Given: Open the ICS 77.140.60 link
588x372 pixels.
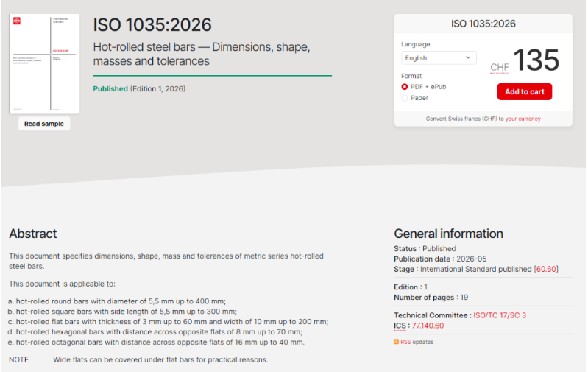Looking at the screenshot, I should tap(428, 326).
